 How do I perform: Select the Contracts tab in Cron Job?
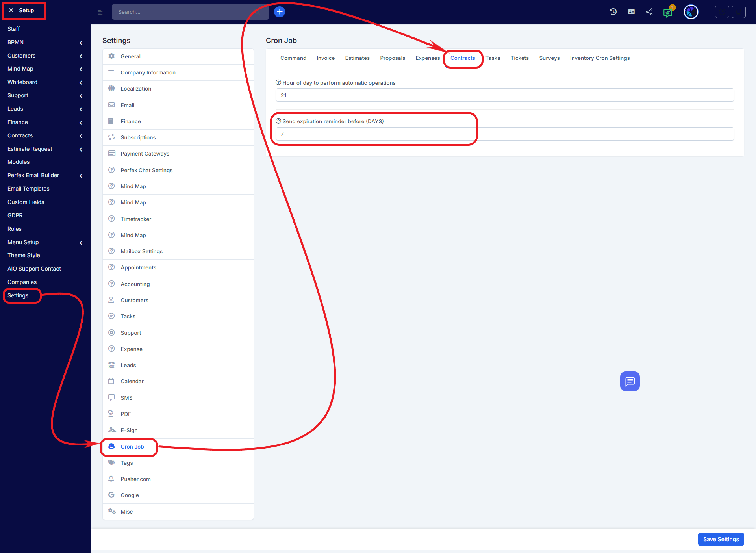click(x=463, y=58)
